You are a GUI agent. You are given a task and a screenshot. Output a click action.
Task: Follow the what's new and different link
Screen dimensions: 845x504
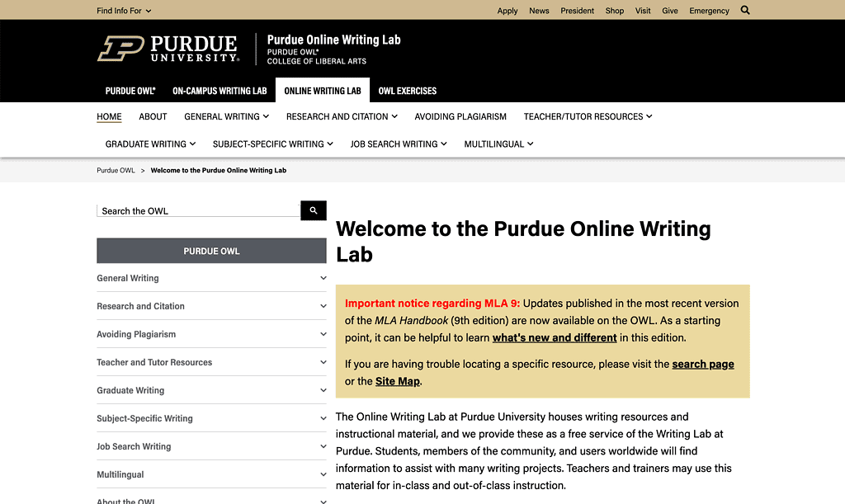[x=555, y=337]
